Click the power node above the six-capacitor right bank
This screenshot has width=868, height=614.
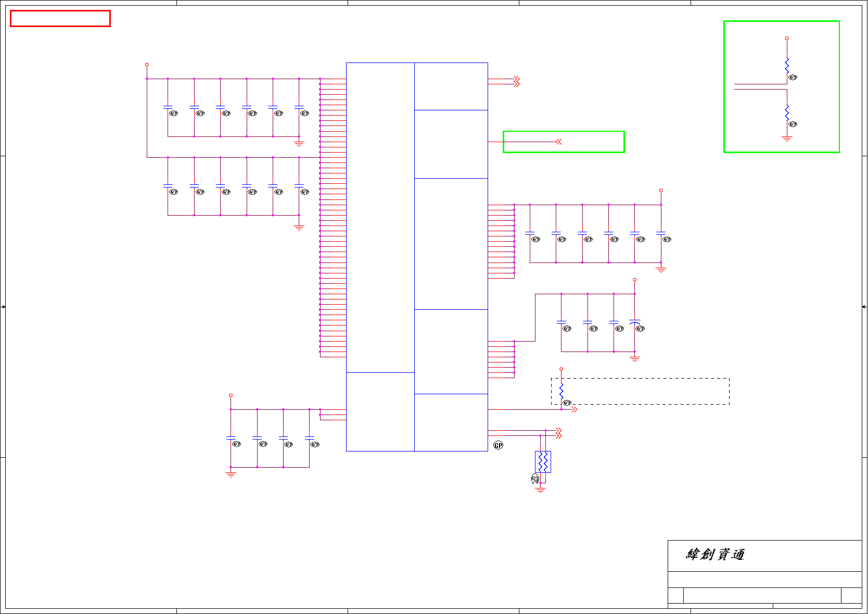(x=661, y=191)
